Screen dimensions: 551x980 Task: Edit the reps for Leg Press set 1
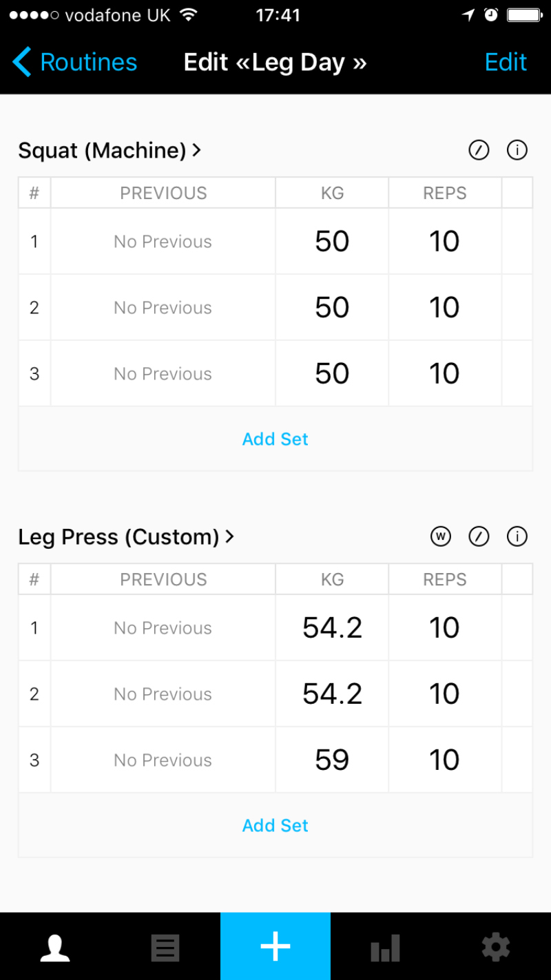coord(444,628)
